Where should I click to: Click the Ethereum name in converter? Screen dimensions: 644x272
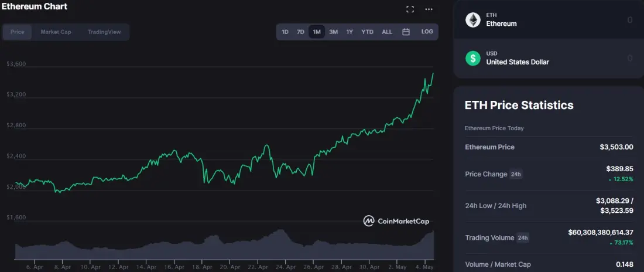(x=502, y=24)
